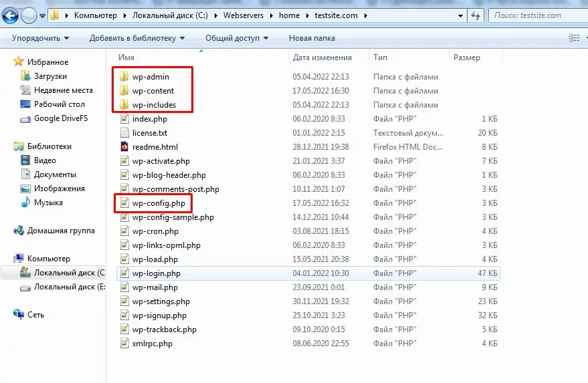Open the Добавить в библиотеку menu
The height and width of the screenshot is (383, 588).
[137, 38]
